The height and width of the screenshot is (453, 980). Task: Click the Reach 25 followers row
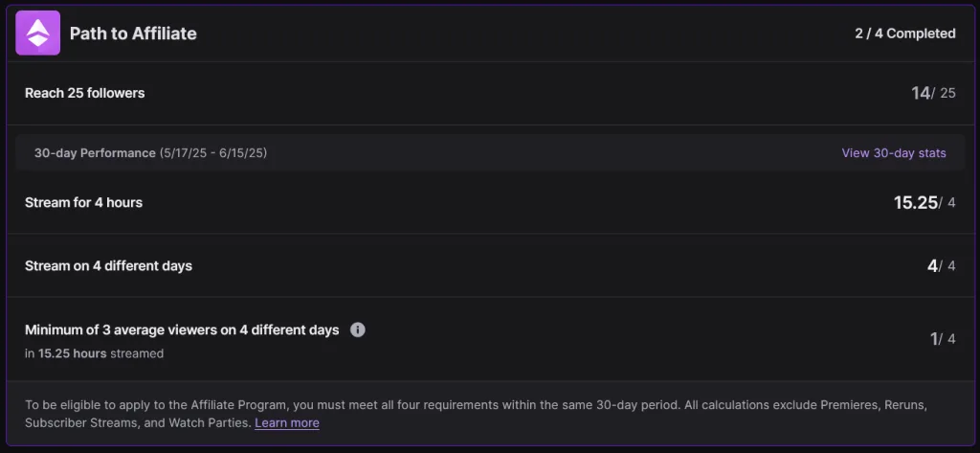[x=490, y=93]
